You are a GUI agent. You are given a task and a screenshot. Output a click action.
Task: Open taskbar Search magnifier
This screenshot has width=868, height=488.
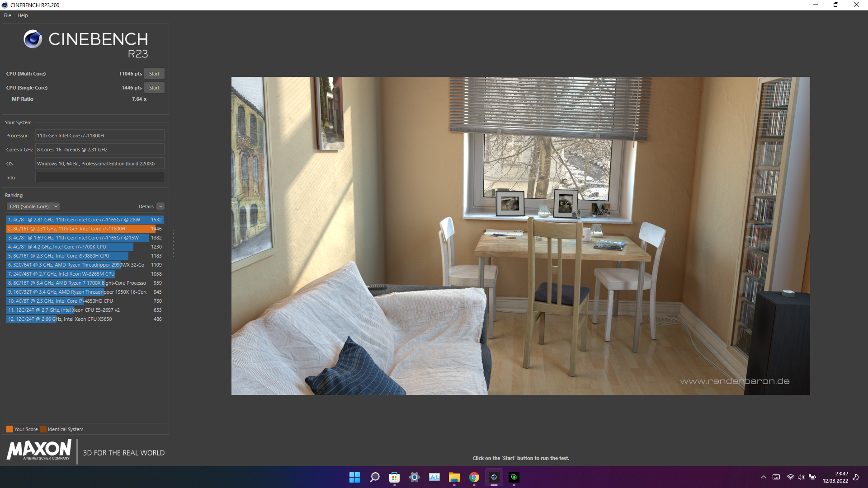pyautogui.click(x=374, y=477)
